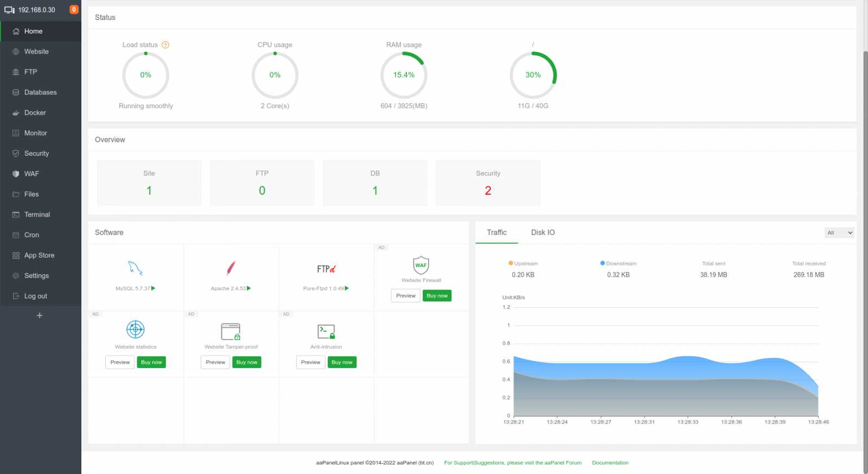Click the Apache 2.4.53 label
868x474 pixels.
point(228,288)
